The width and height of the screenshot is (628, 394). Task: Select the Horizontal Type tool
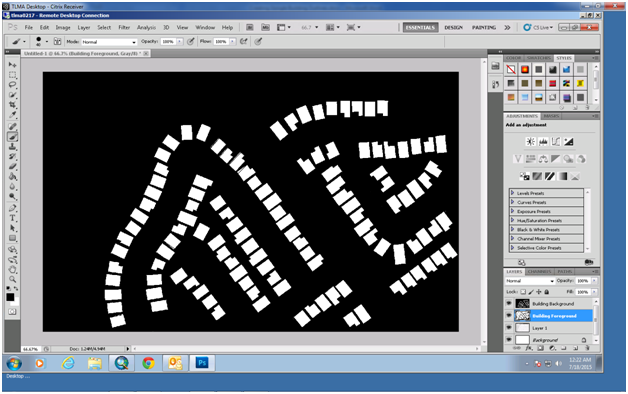[13, 218]
